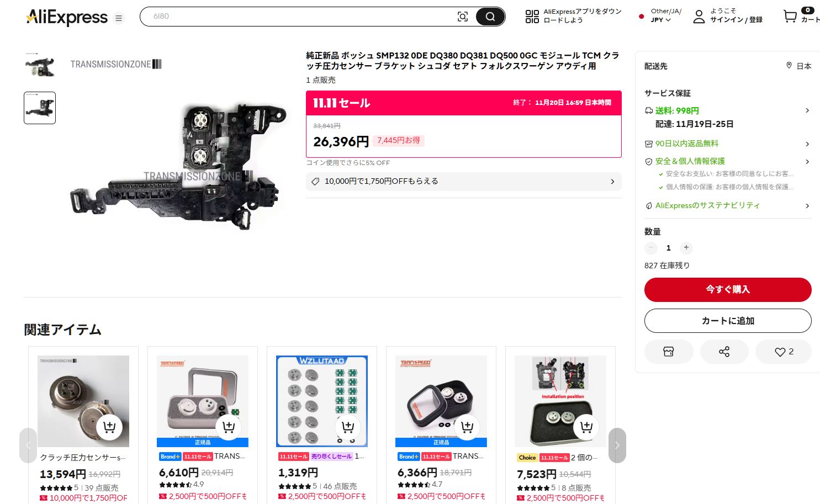Viewport: 820px width, 504px height.
Task: Expand the 10,000円で1,750円OFF coupon row
Action: click(612, 182)
